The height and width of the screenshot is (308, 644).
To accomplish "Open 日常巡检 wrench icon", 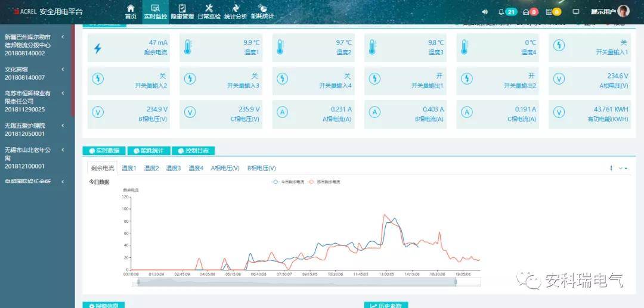I will [209, 8].
